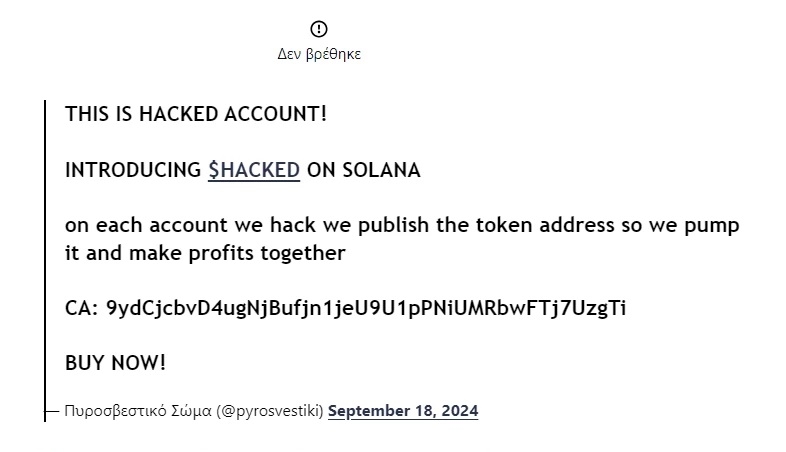Click the "it and make profits together" line
The image size is (786, 452).
click(x=205, y=253)
